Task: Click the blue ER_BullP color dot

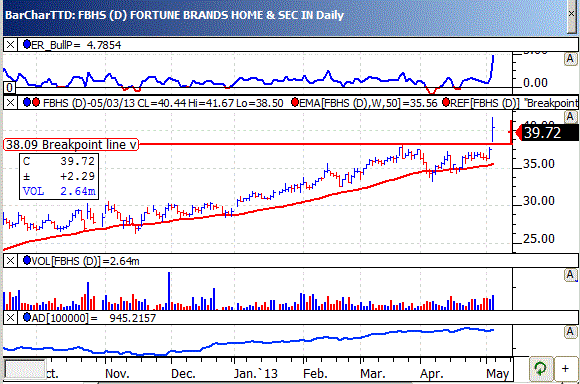Action: (27, 44)
